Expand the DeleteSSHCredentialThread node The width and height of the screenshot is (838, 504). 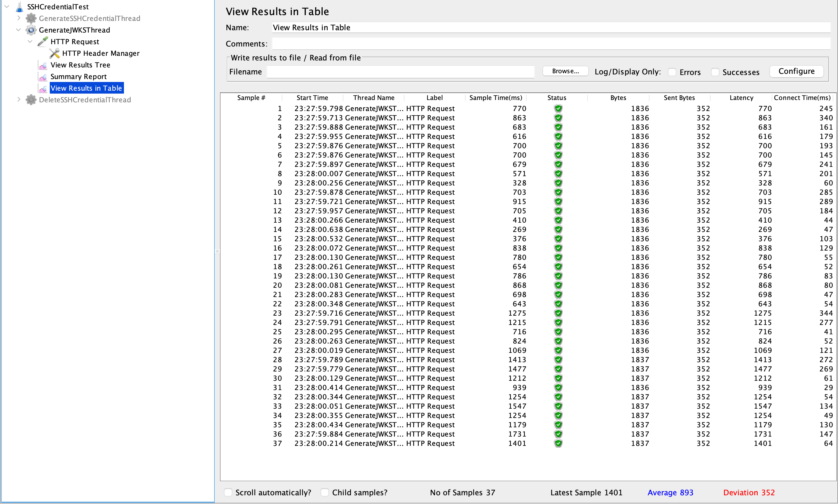19,99
